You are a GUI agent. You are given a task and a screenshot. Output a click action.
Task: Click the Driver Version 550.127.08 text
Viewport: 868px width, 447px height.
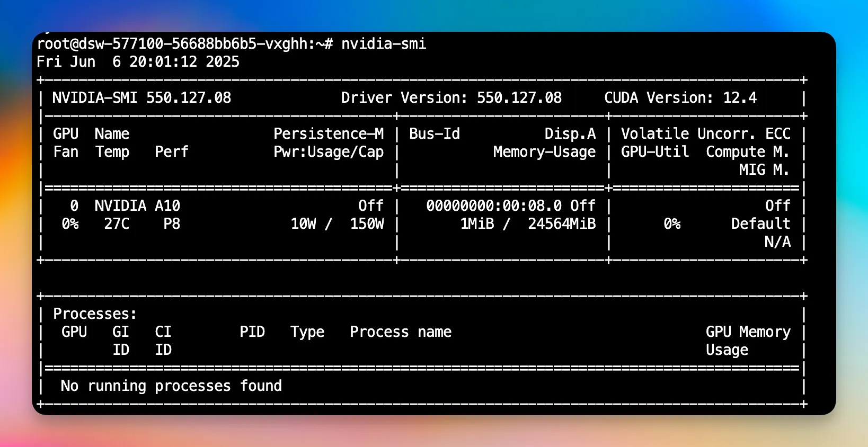click(451, 98)
